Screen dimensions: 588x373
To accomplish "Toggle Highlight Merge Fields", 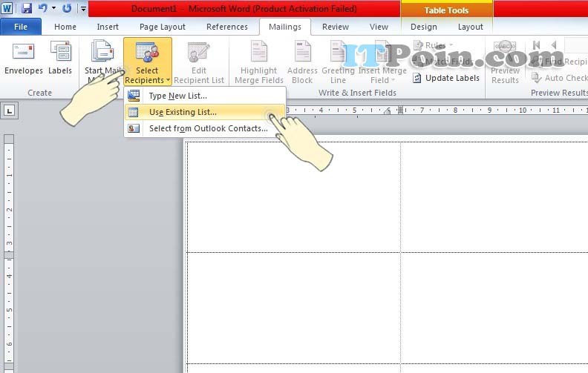I will tap(259, 63).
